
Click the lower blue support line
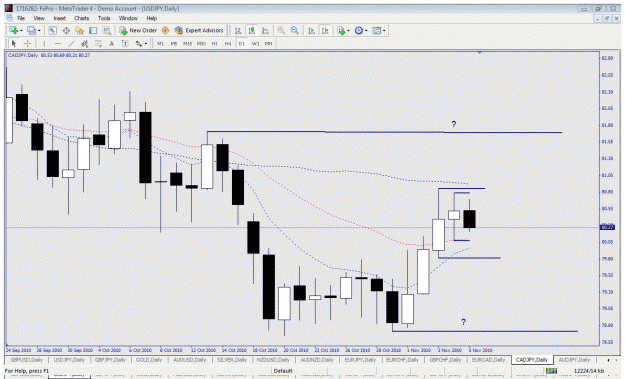point(484,331)
